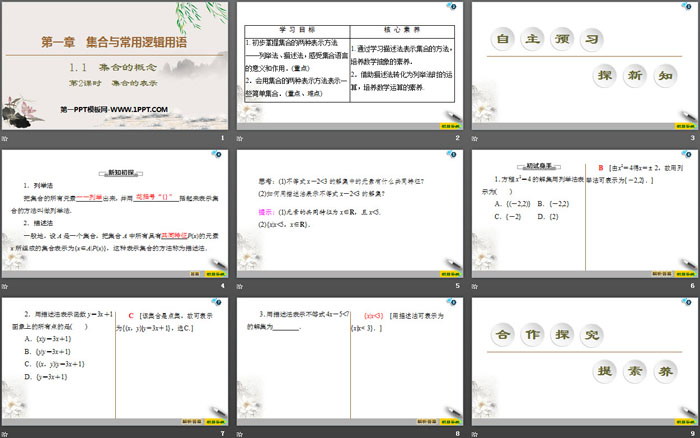Viewport: 700px width, 438px height.
Task: Open the slide with the 学习目标 table
Action: tap(350, 66)
